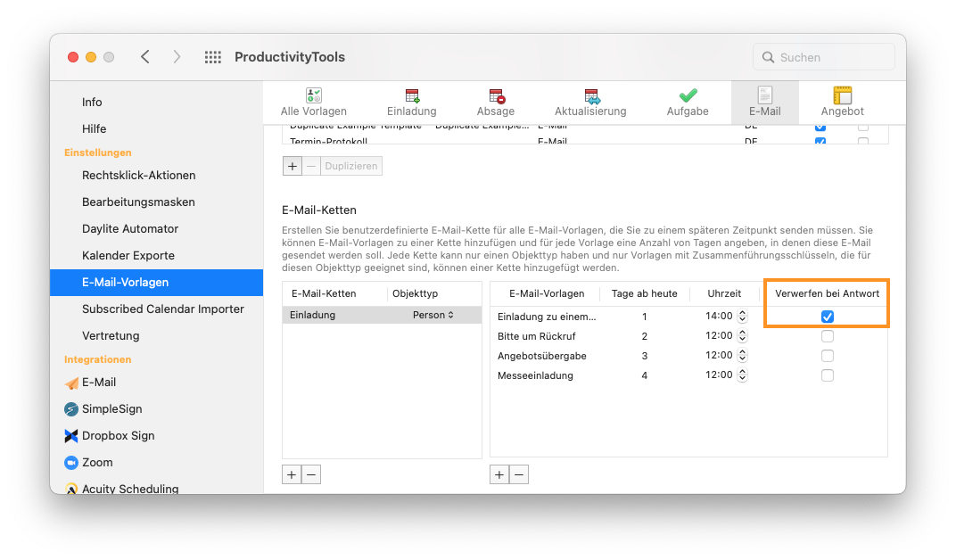Open Hilfe in the sidebar
The width and height of the screenshot is (956, 560).
pos(94,128)
